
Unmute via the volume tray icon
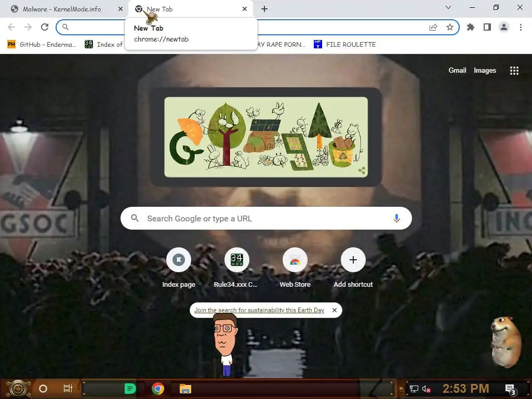click(x=426, y=389)
